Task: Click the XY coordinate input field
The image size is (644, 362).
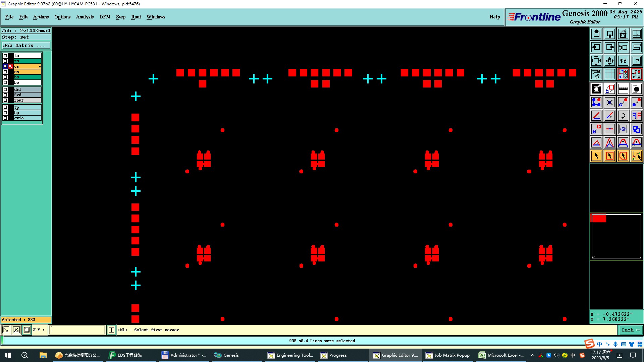Action: (x=77, y=330)
